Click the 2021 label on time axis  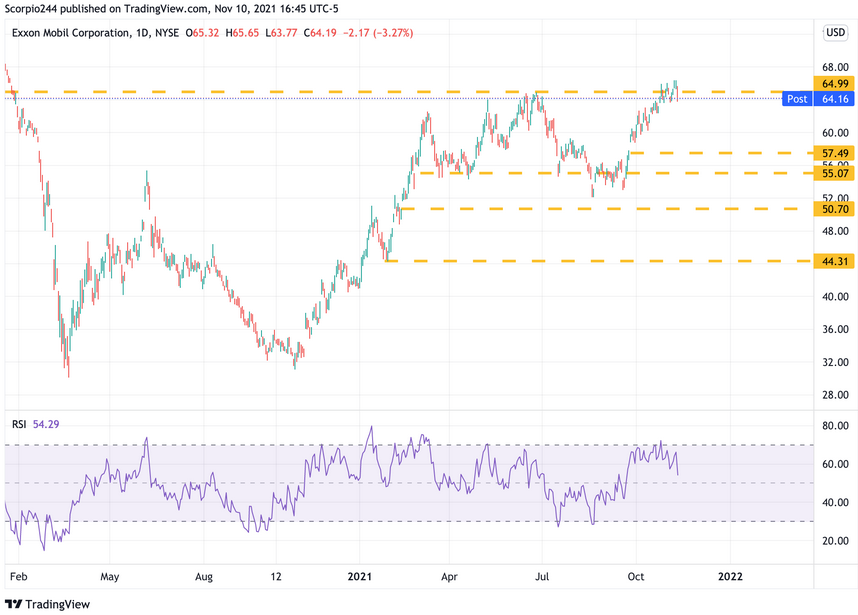pos(360,577)
